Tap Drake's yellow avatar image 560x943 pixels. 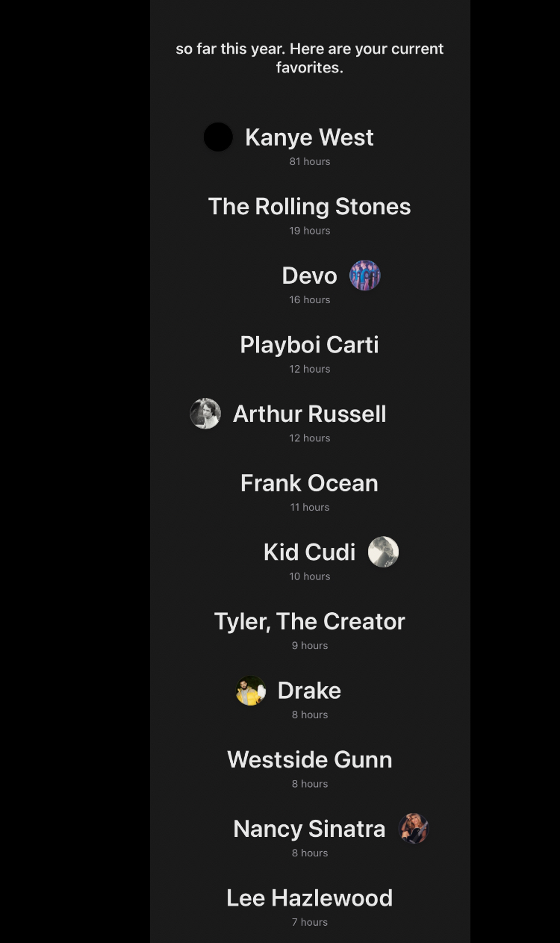click(x=251, y=691)
